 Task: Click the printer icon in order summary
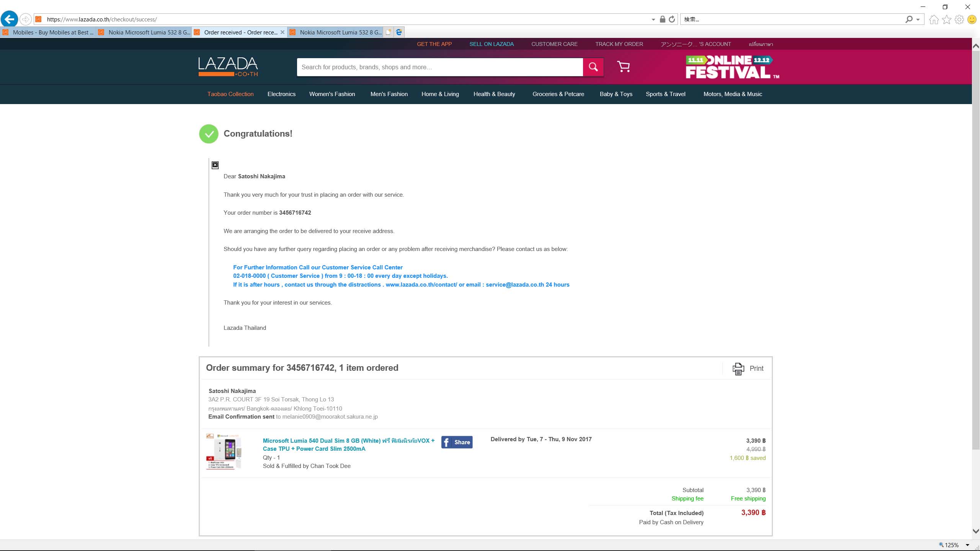point(738,369)
